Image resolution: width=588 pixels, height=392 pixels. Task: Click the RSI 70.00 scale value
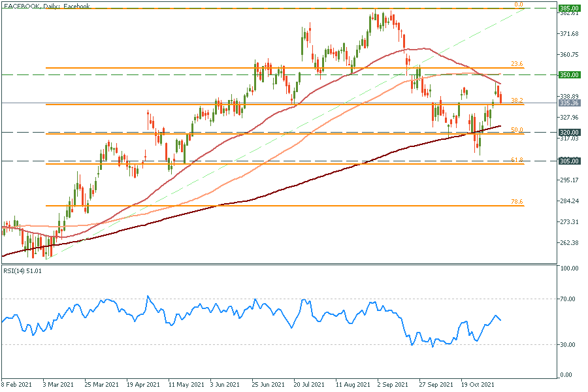(568, 299)
